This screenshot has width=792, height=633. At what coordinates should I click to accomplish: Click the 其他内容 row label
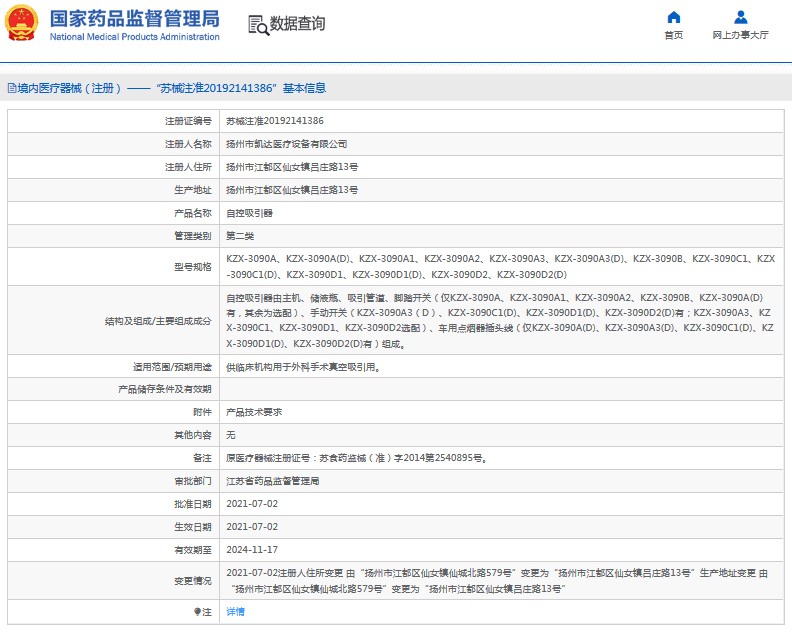click(192, 435)
